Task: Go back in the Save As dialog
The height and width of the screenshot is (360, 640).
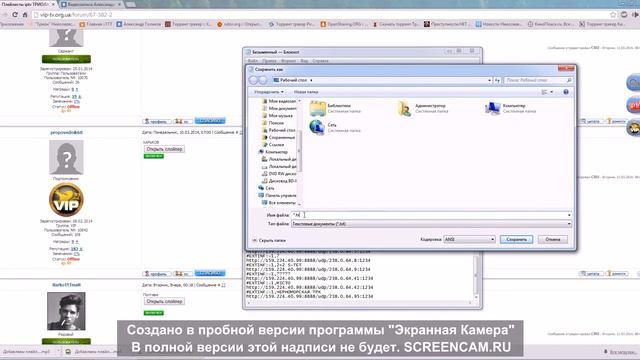Action: tap(253, 80)
